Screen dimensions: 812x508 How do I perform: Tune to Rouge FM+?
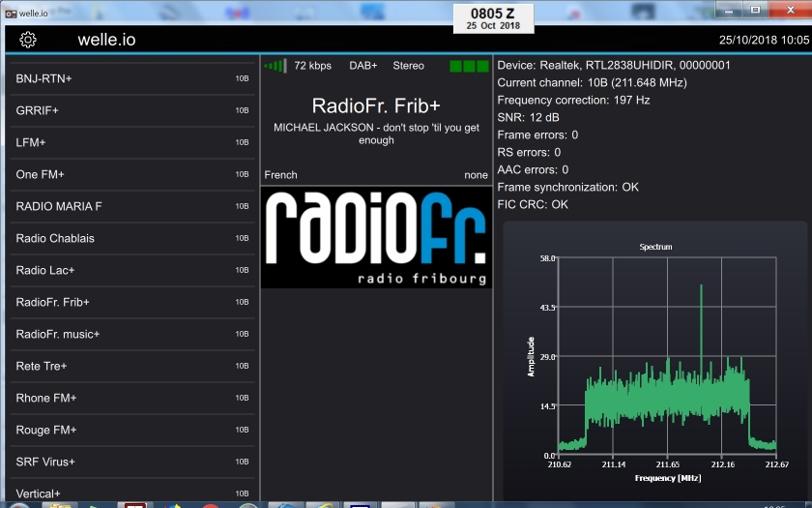pos(132,430)
